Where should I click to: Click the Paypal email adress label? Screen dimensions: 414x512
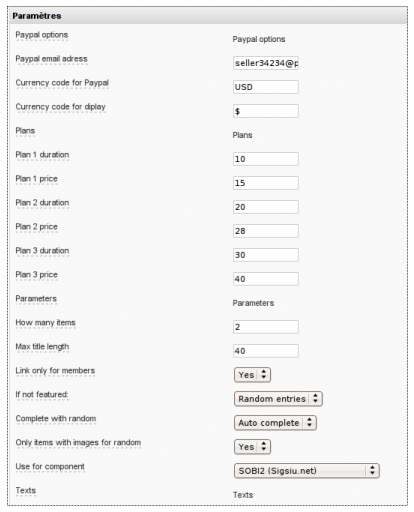pyautogui.click(x=52, y=59)
